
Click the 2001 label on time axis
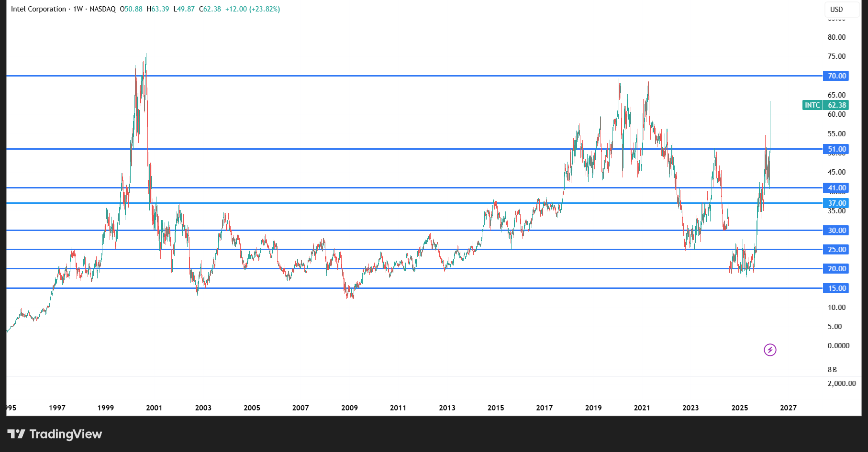tap(154, 408)
